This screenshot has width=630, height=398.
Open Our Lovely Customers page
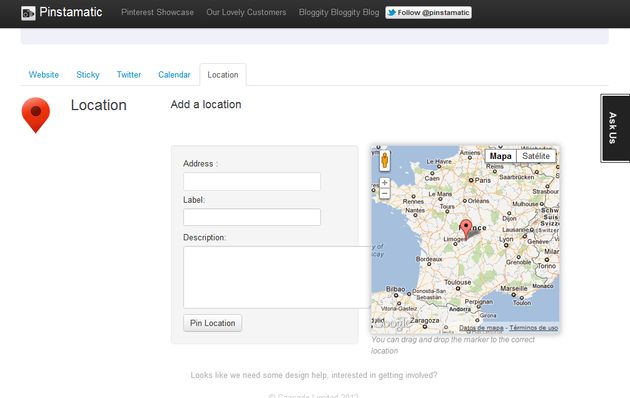tap(246, 12)
